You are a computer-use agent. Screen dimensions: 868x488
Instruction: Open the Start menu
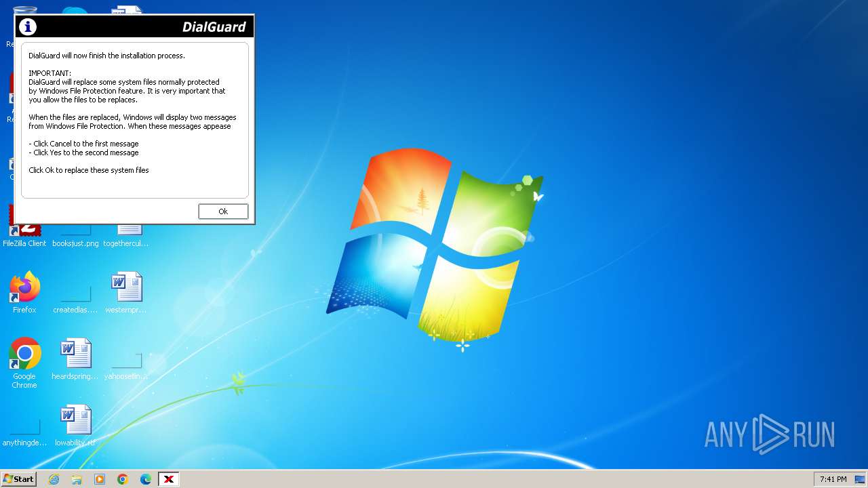tap(18, 479)
